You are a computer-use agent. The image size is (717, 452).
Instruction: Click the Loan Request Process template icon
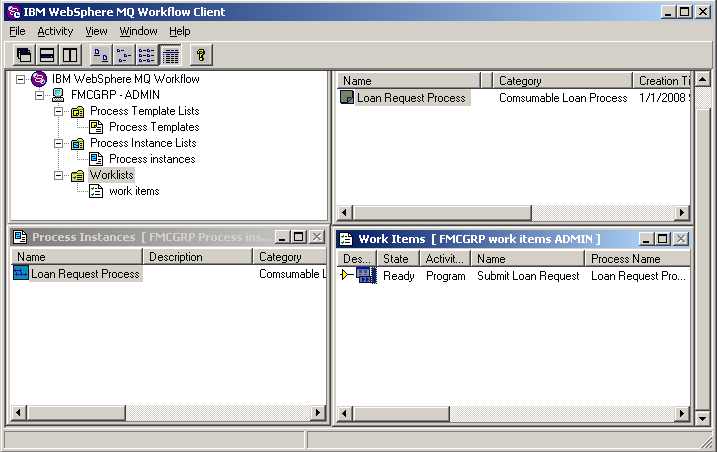click(x=347, y=97)
